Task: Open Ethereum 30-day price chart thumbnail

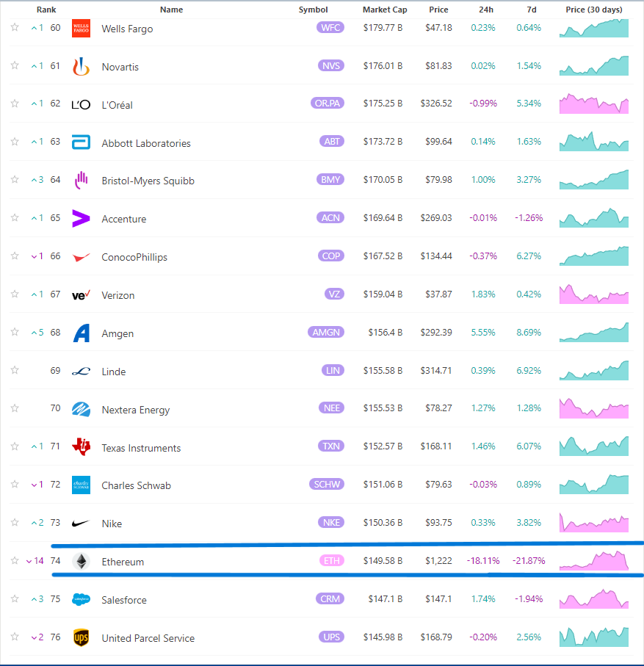Action: (x=594, y=560)
